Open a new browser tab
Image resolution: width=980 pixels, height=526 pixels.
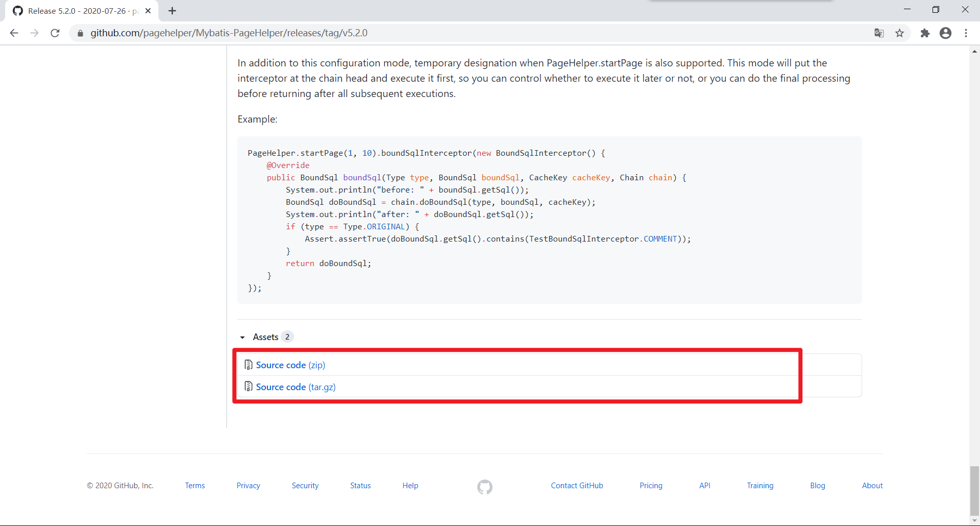pos(173,11)
